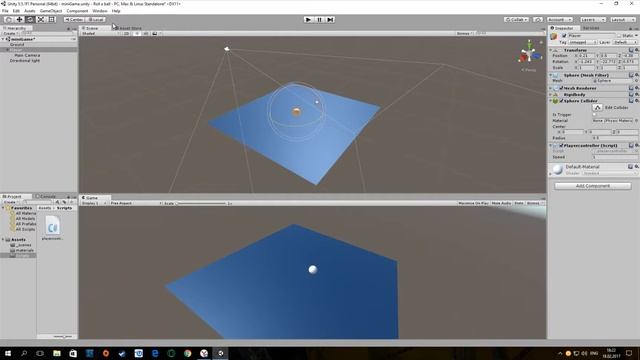Open the Component menu
Image resolution: width=640 pixels, height=360 pixels.
click(77, 11)
